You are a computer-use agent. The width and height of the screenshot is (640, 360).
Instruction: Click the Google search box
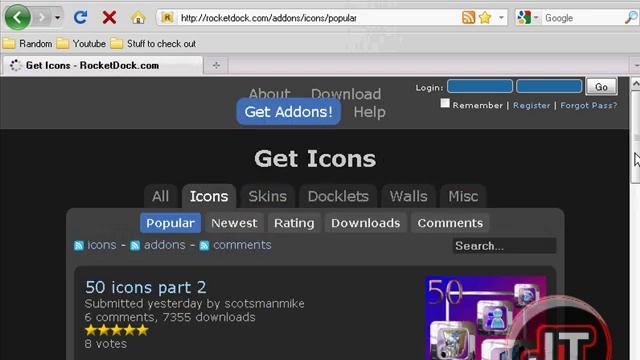[x=583, y=18]
